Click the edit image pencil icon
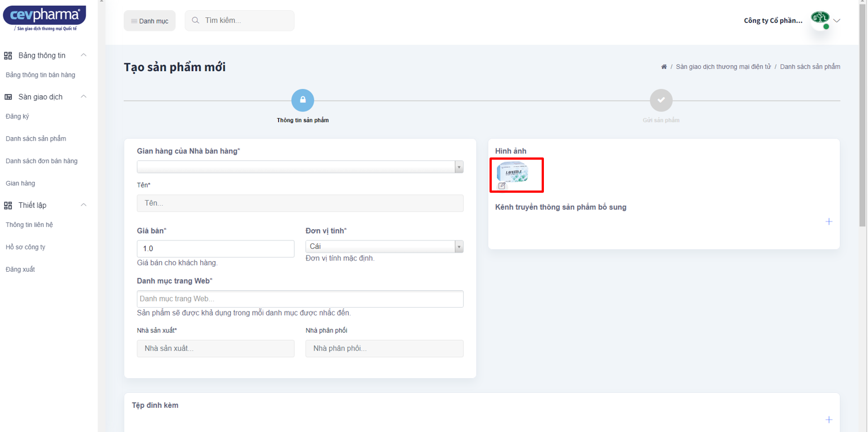 point(502,185)
